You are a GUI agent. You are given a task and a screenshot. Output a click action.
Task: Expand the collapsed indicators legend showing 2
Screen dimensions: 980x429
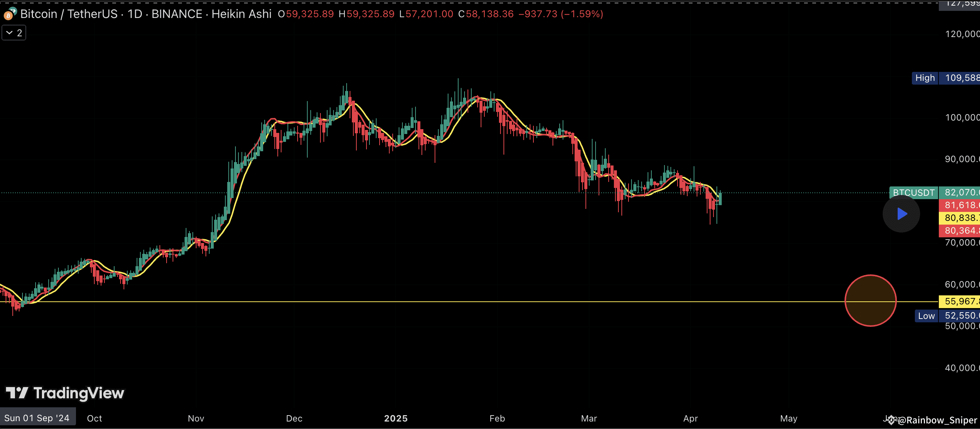(x=14, y=33)
